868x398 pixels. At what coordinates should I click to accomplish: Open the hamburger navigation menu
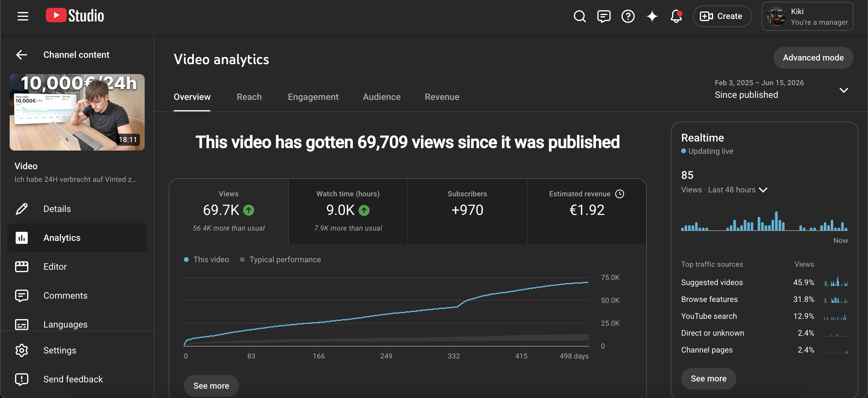coord(23,16)
